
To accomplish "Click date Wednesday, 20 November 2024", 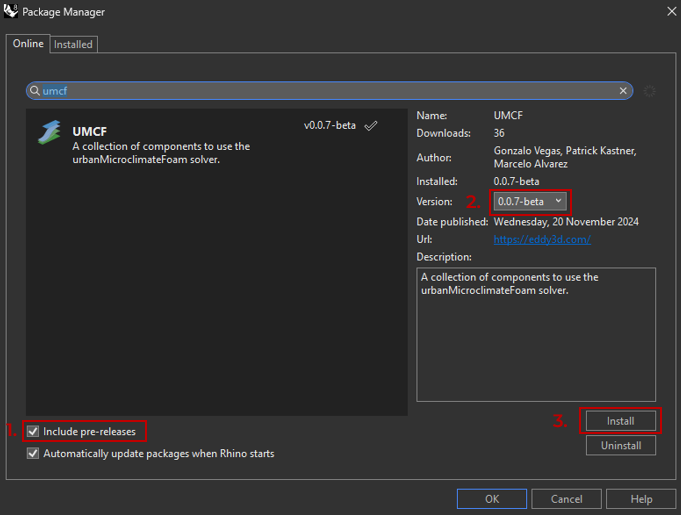I will tap(566, 222).
